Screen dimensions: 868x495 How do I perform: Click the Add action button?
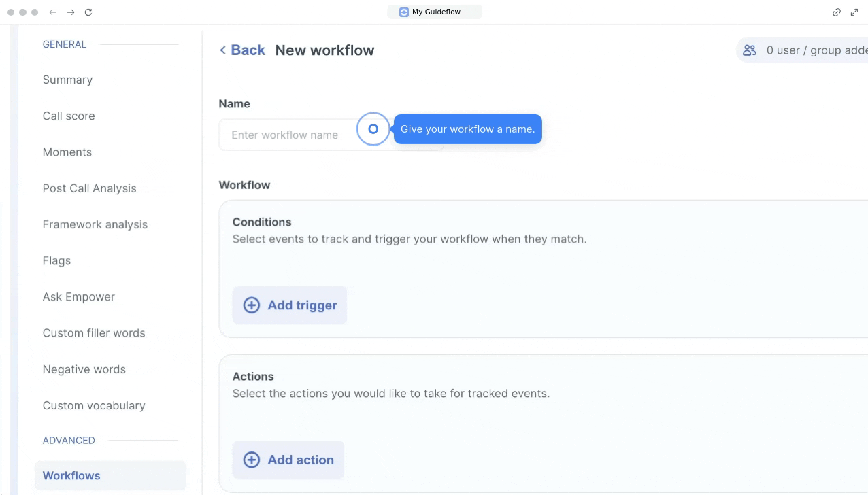[x=288, y=460]
